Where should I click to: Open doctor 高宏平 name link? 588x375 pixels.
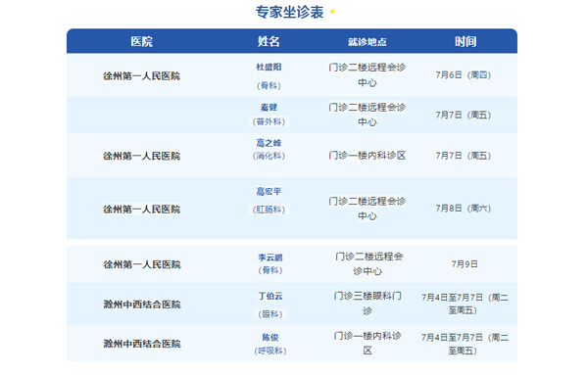269,192
